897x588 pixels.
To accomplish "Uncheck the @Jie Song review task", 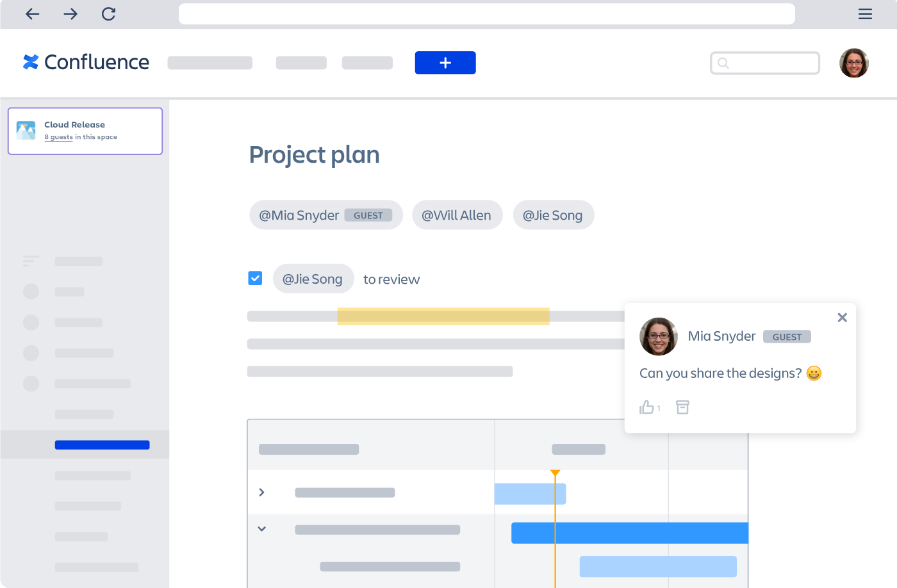I will pyautogui.click(x=255, y=278).
